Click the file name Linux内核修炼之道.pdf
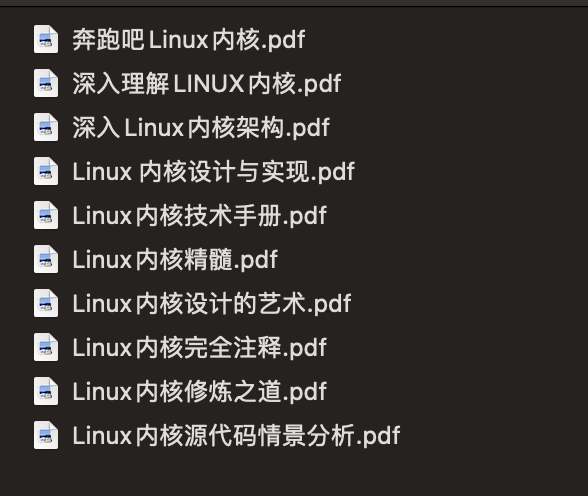This screenshot has width=588, height=496. (200, 392)
